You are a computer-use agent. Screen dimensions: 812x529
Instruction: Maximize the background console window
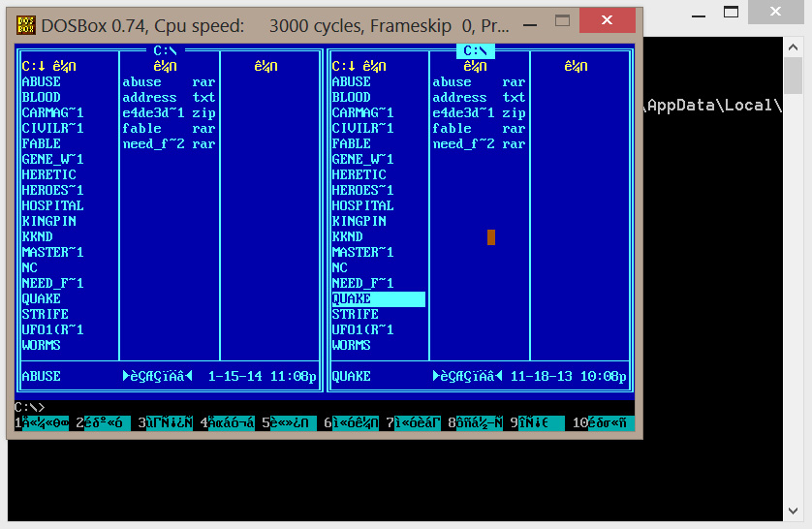tap(731, 12)
